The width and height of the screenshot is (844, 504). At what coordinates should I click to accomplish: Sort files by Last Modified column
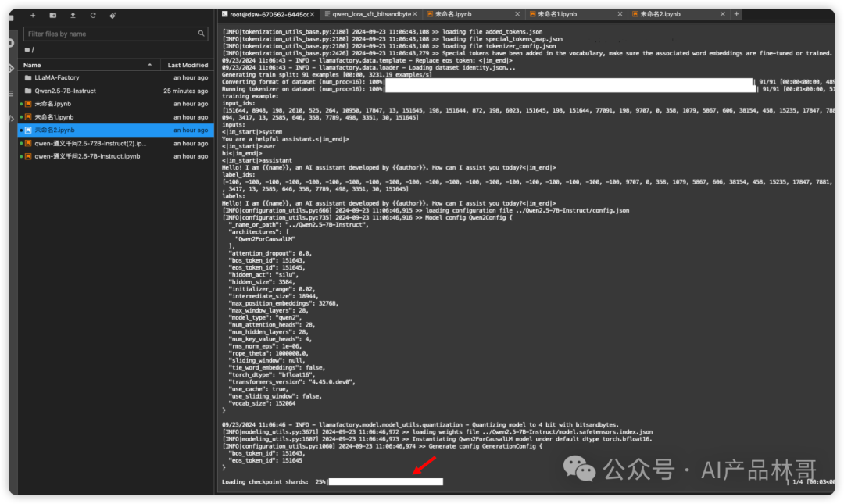[x=188, y=65]
